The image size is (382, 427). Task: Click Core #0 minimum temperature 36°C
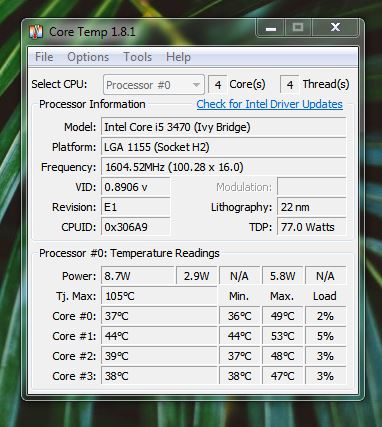tap(239, 316)
